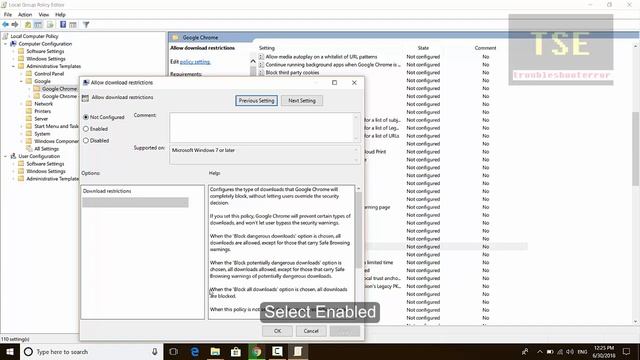Open Task View from the taskbar
Viewport: 640px width, 360px height.
coord(173,351)
